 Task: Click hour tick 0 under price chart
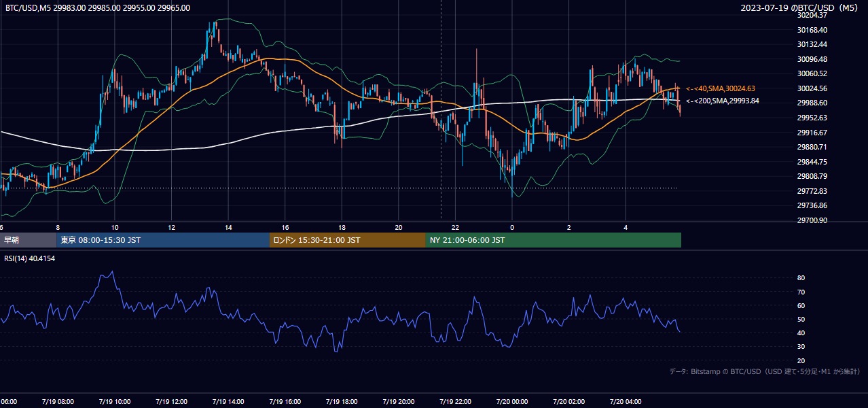(511, 228)
